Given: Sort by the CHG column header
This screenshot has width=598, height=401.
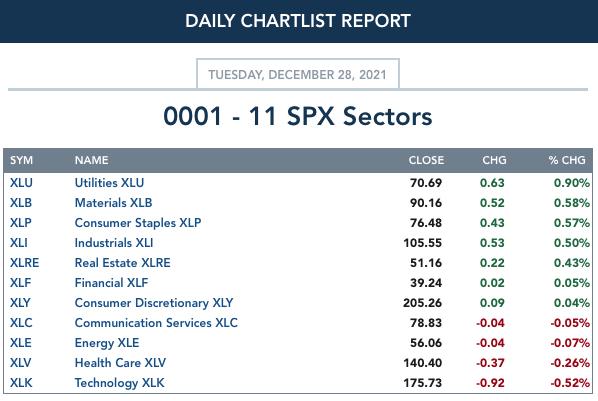Looking at the screenshot, I should [x=494, y=160].
